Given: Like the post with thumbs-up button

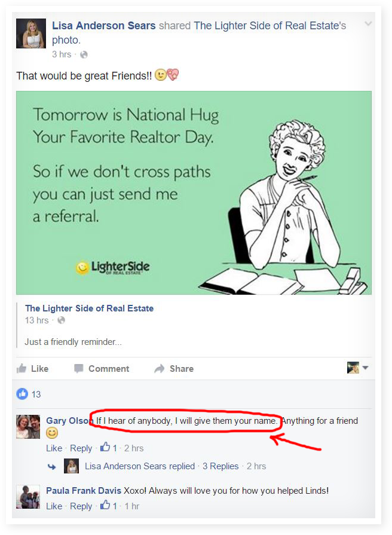Looking at the screenshot, I should (33, 368).
